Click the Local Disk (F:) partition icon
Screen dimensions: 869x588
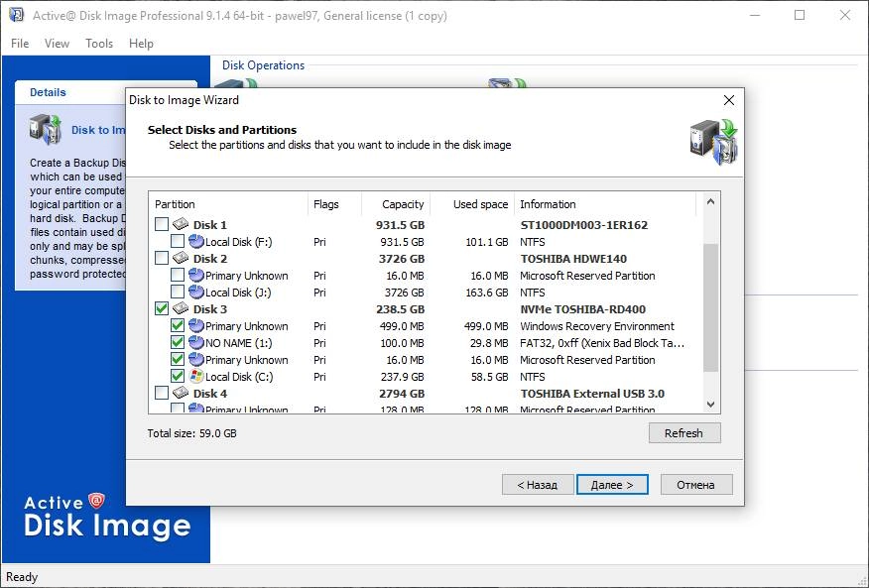pos(196,241)
